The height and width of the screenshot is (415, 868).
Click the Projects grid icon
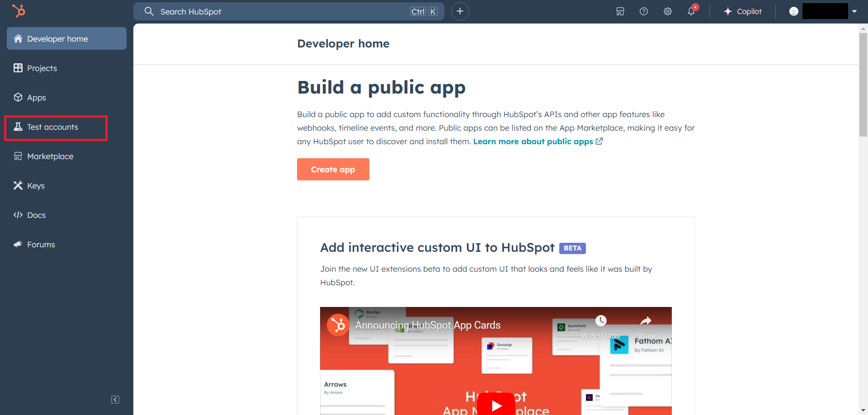[x=18, y=68]
